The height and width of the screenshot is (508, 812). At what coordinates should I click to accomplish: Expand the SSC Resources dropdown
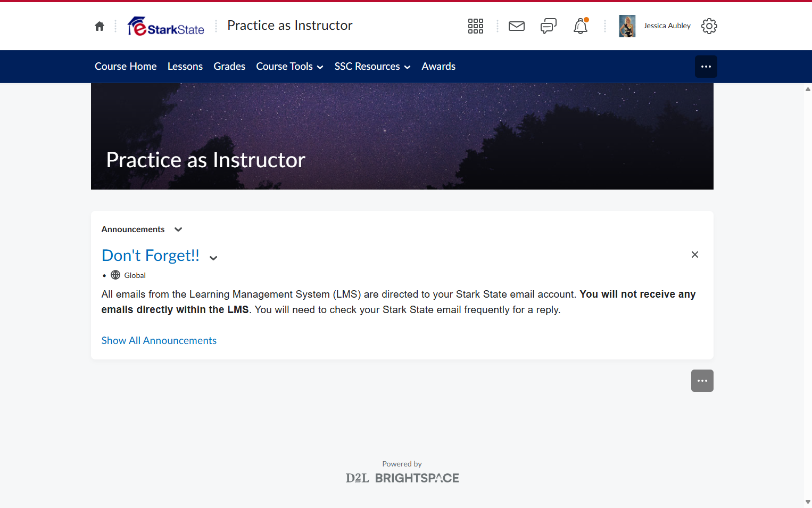(x=372, y=67)
